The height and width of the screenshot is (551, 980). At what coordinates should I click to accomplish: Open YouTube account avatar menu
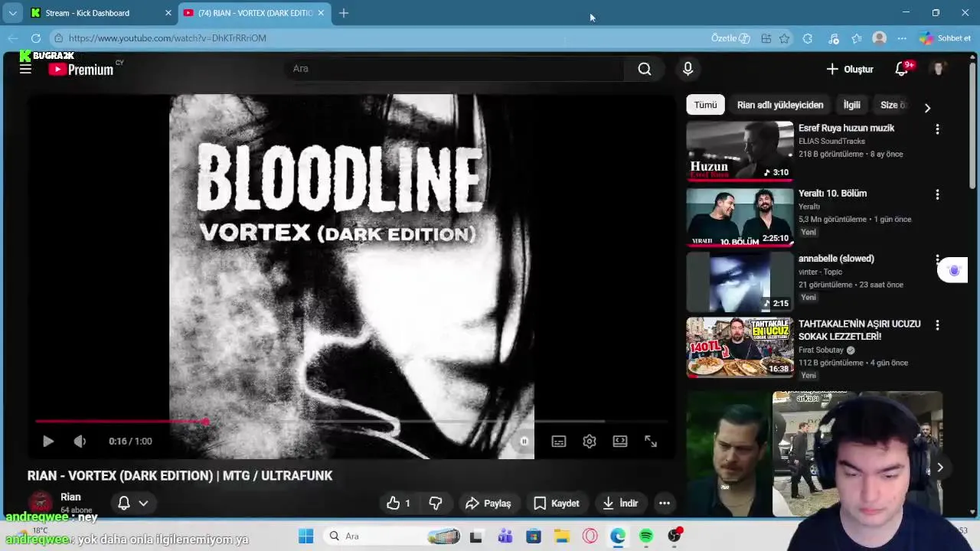939,69
